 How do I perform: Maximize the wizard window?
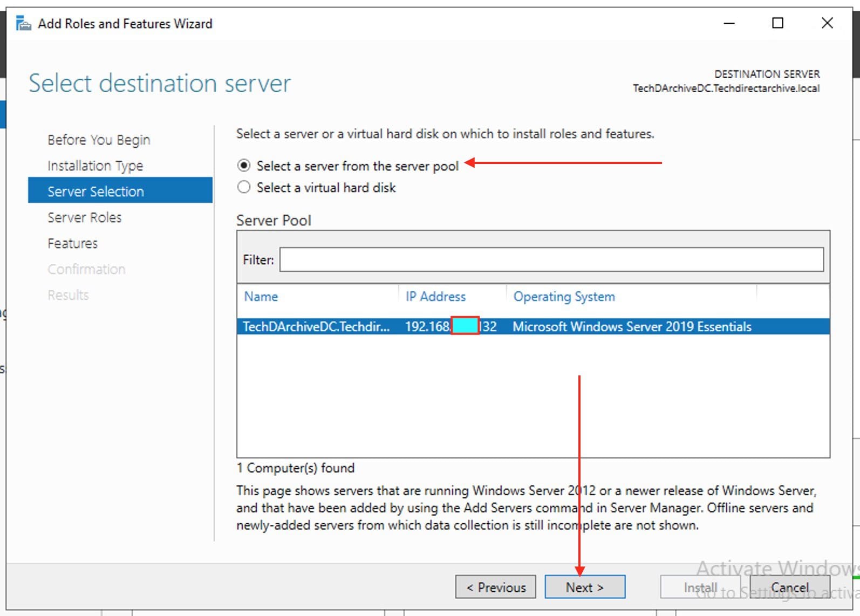point(777,23)
